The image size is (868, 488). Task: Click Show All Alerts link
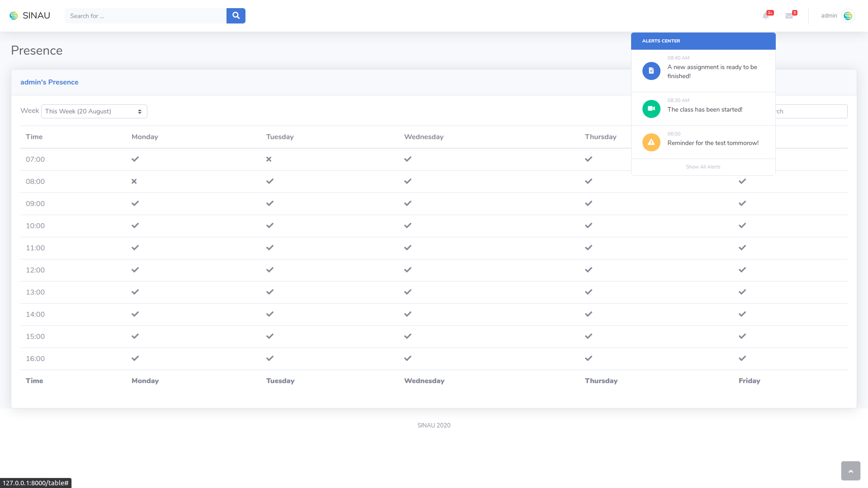click(703, 167)
